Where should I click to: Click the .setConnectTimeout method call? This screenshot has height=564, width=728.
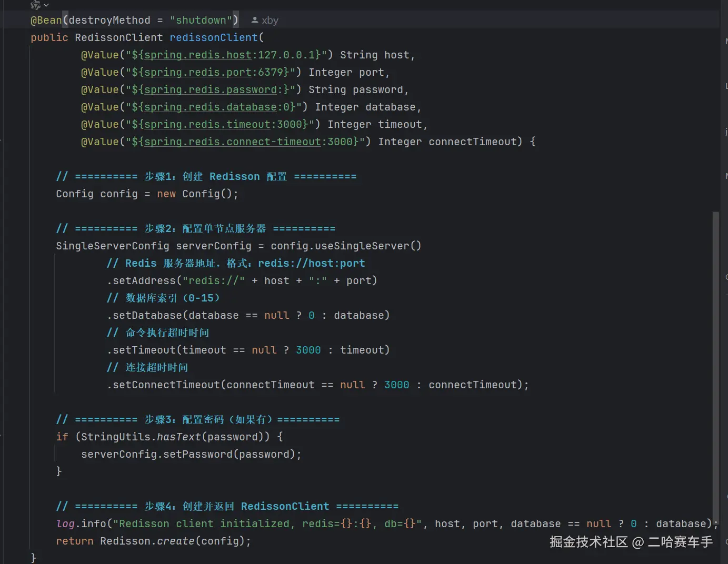tap(318, 385)
